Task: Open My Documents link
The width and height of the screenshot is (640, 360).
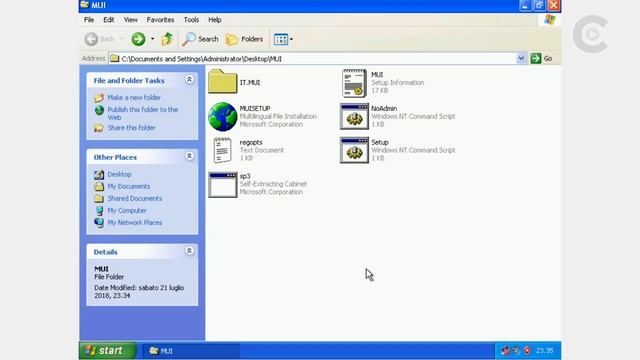Action: [x=129, y=187]
